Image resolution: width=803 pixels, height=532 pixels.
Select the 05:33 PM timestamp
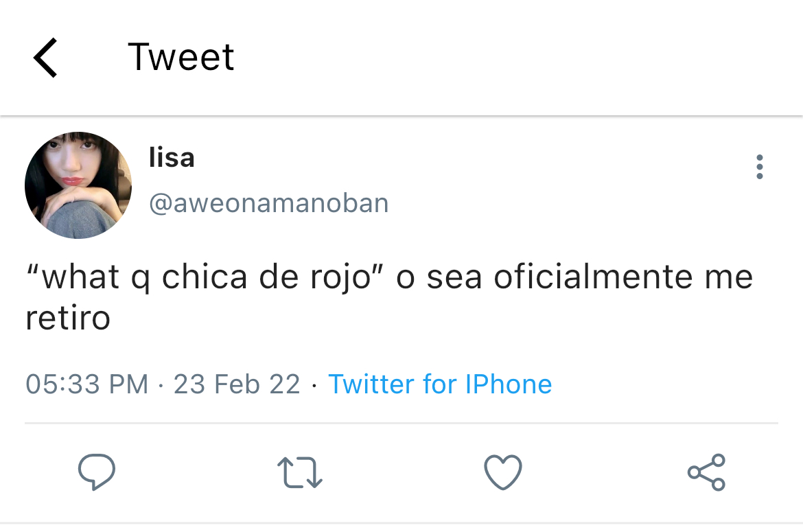click(87, 384)
